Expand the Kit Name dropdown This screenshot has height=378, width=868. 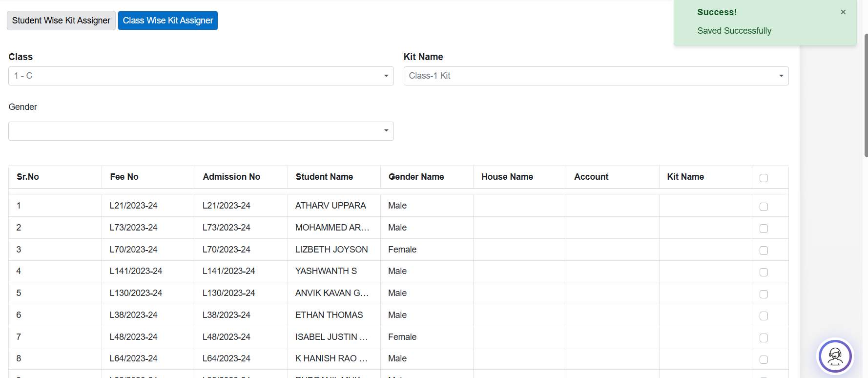tap(596, 76)
